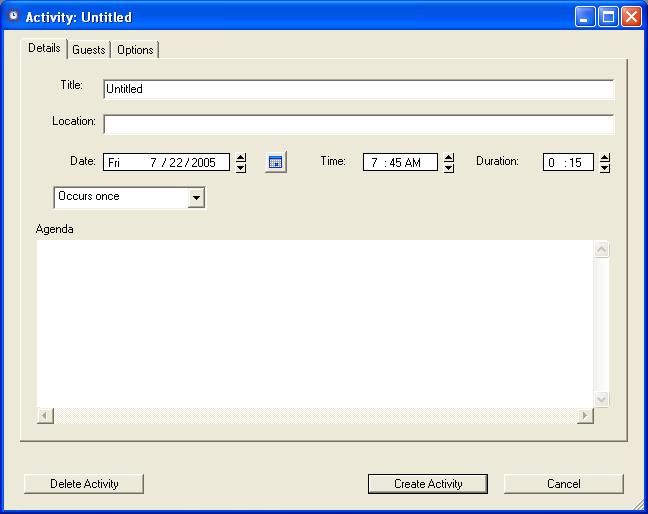Click inside the Agenda text area
The width and height of the screenshot is (648, 514).
(315, 322)
